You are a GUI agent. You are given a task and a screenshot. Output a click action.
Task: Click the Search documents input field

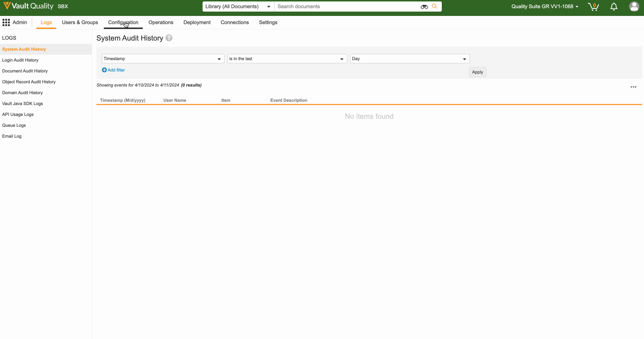[346, 7]
